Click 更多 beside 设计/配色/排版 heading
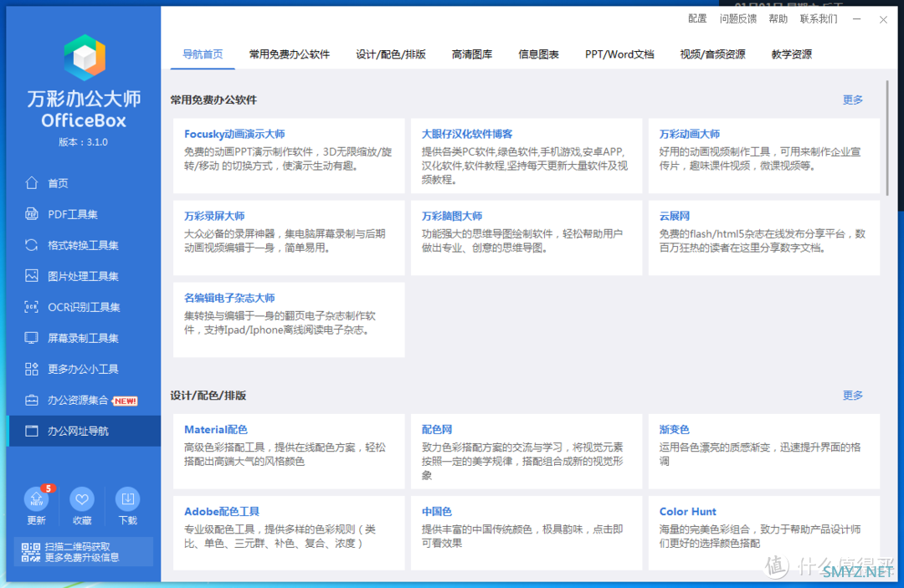The width and height of the screenshot is (904, 588). tap(853, 395)
